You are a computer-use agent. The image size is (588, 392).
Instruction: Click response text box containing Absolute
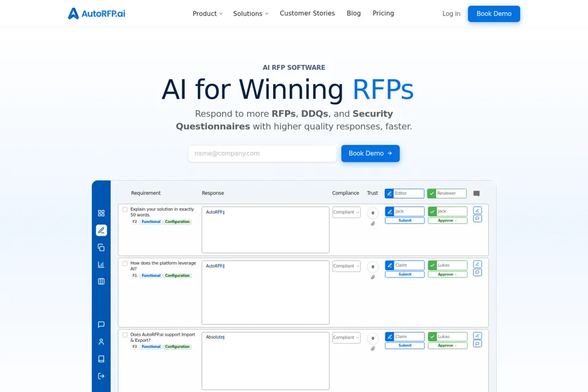pos(265,361)
